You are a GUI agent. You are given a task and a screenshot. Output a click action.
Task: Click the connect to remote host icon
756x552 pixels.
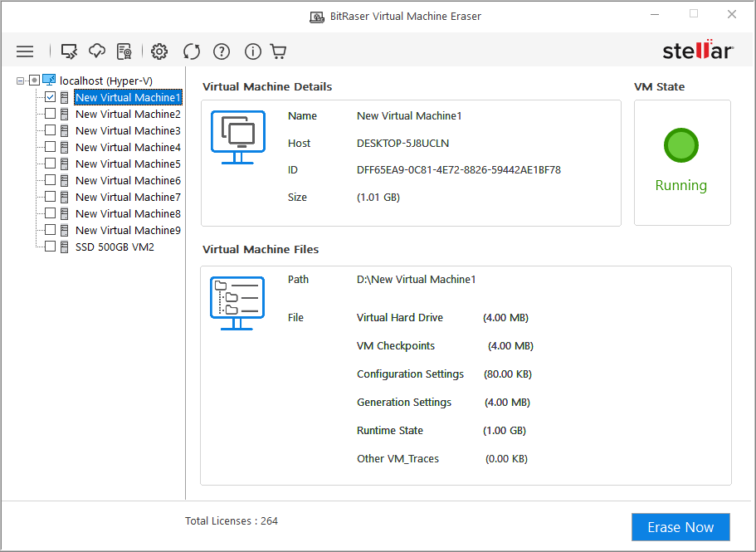69,51
